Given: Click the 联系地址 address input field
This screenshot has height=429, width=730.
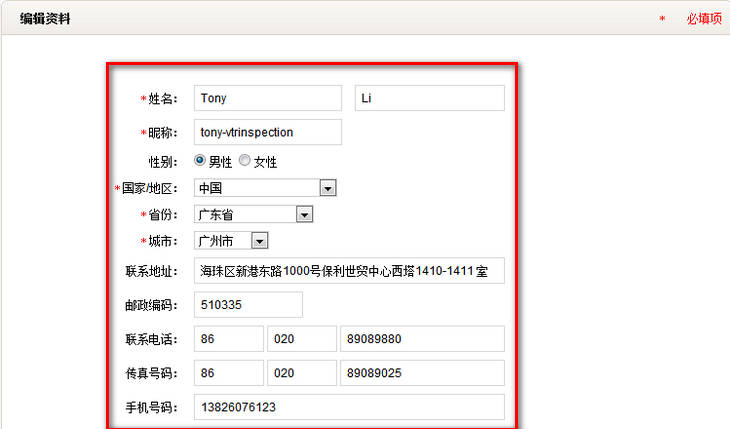Looking at the screenshot, I should 349,271.
